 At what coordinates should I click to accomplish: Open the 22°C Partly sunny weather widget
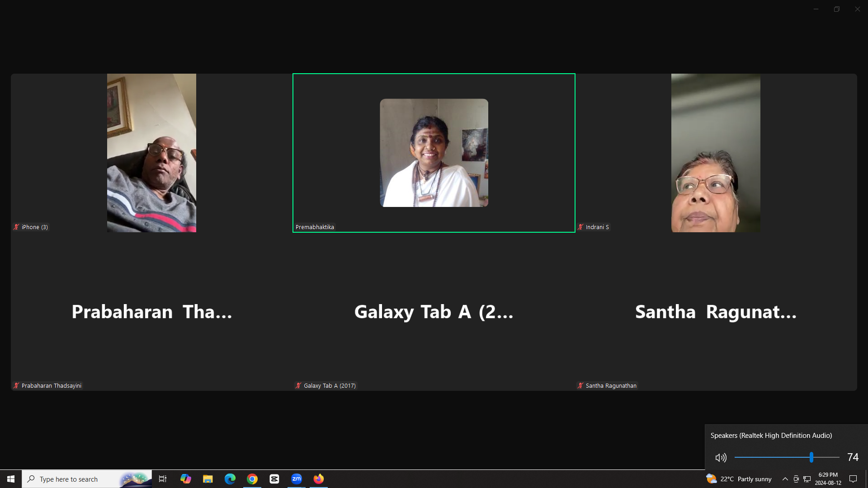739,479
